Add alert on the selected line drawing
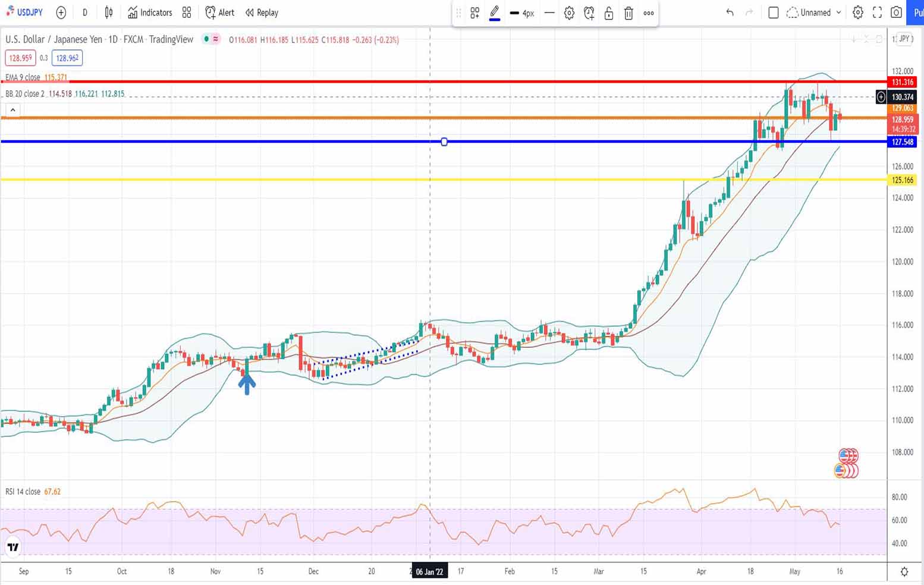Viewport: 924px width, 585px height. click(589, 13)
